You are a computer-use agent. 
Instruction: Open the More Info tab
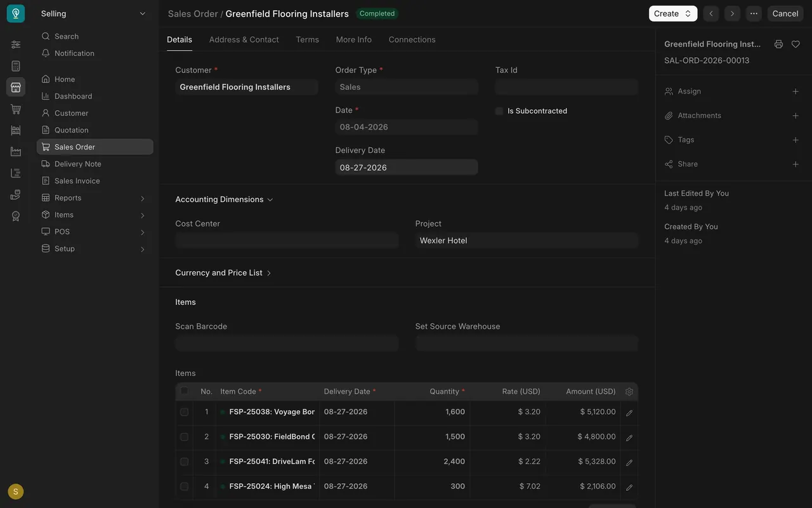click(x=354, y=39)
